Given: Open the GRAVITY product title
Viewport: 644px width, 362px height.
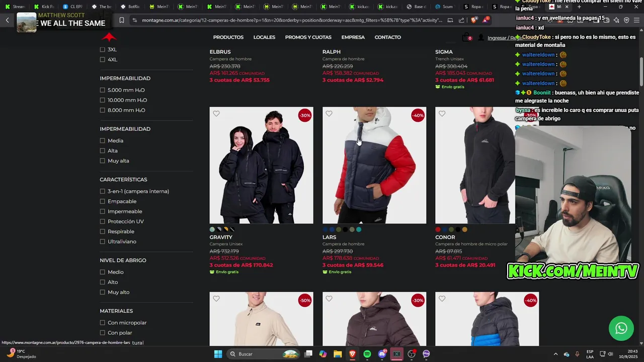Looking at the screenshot, I should click(x=221, y=237).
